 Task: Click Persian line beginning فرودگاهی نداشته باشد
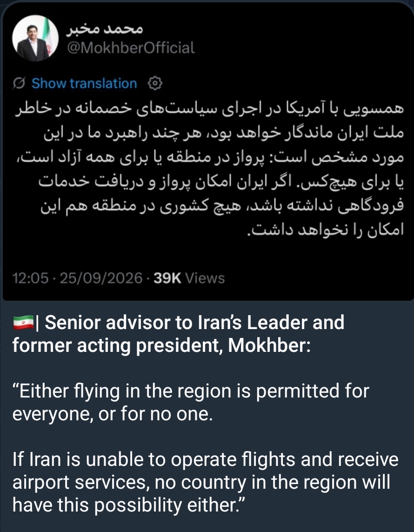(x=222, y=207)
